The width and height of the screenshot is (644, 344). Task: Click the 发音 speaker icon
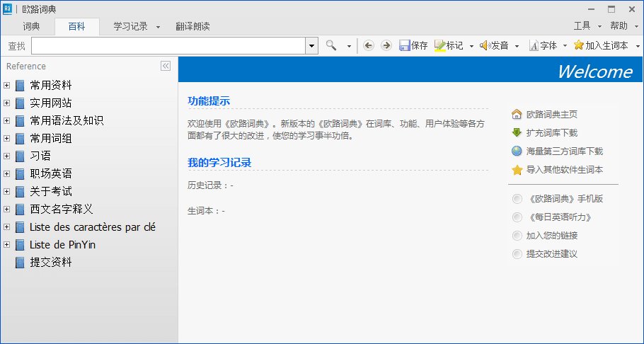pyautogui.click(x=485, y=45)
